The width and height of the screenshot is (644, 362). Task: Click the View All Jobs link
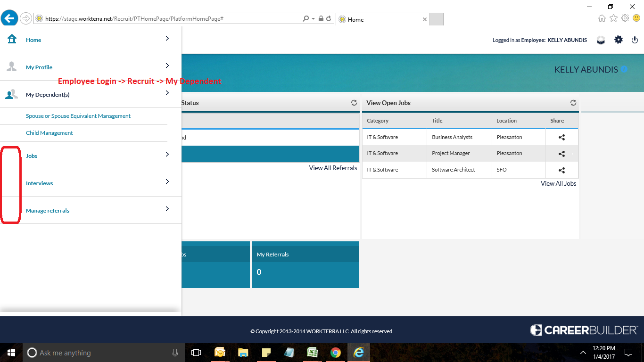558,183
